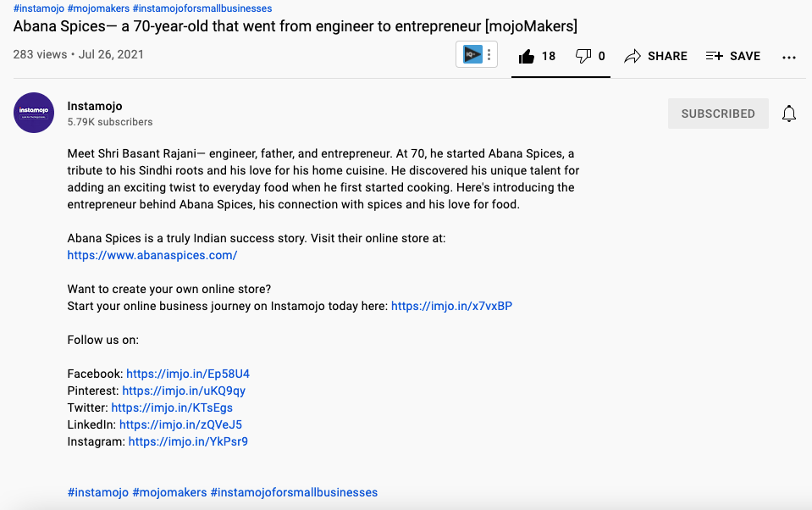
Task: Open the LinkedIn imjo.in/zQVeJ5 link
Action: coord(180,424)
